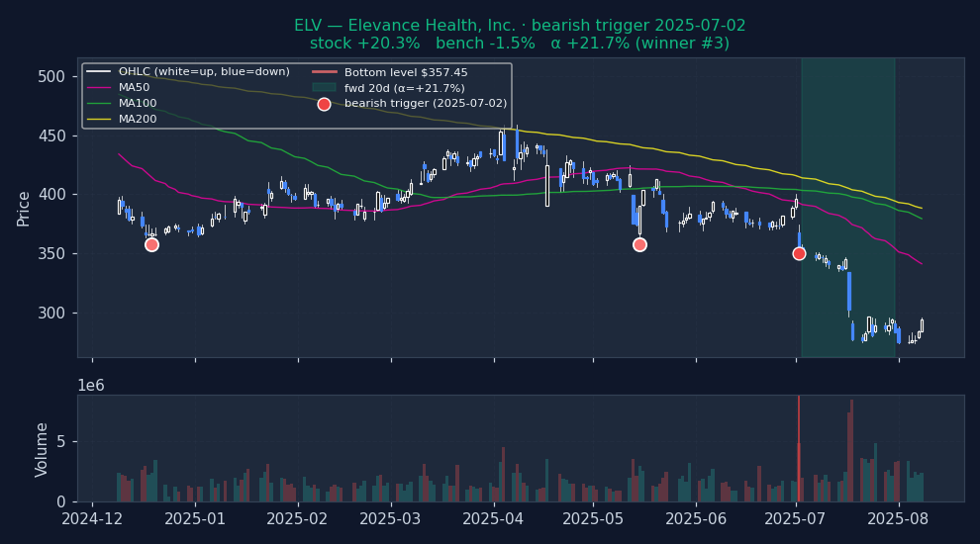Click the 2025-08 x-axis date label
The height and width of the screenshot is (544, 980).
point(898,519)
